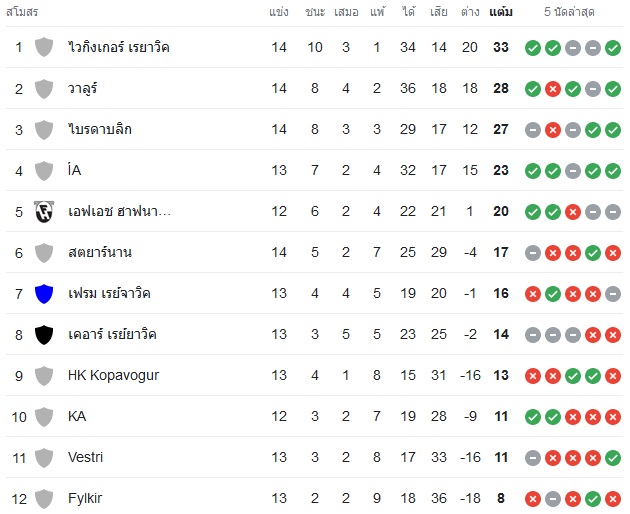The image size is (630, 514).
Task: Click the gray shield beside HK Kopavogur
Action: point(44,376)
